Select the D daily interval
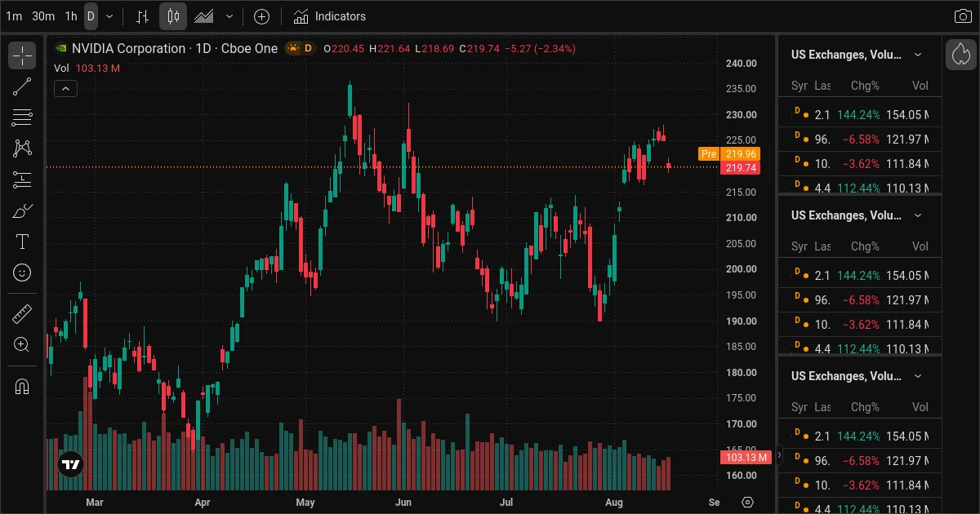980x514 pixels. [x=91, y=16]
